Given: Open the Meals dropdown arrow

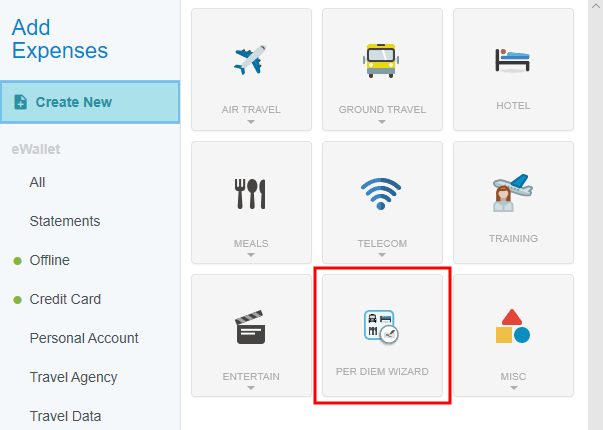Looking at the screenshot, I should [251, 255].
